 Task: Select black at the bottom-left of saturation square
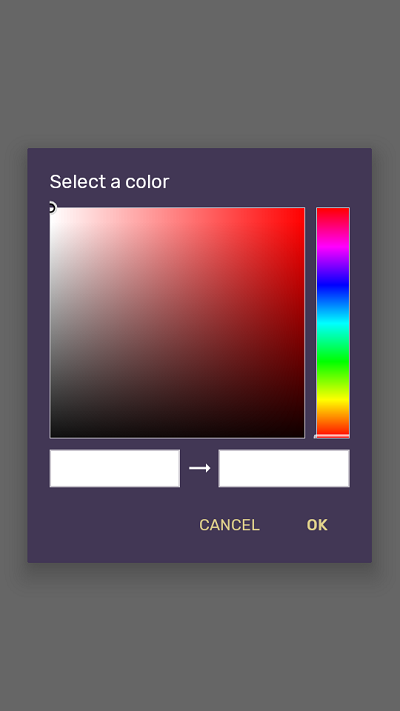(x=52, y=436)
